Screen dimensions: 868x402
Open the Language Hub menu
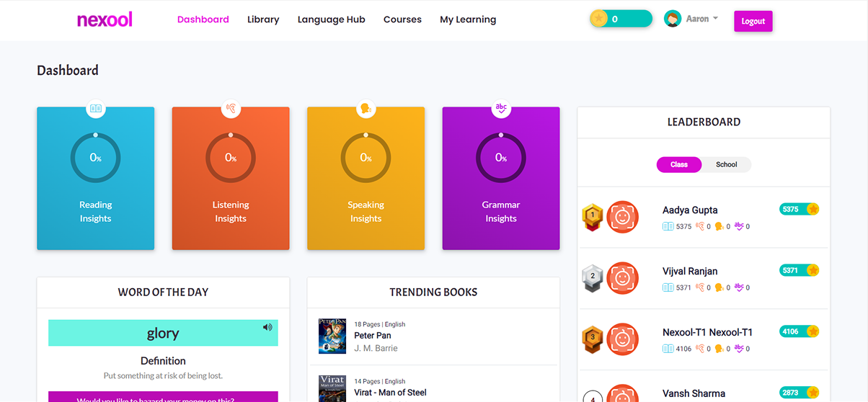point(332,19)
